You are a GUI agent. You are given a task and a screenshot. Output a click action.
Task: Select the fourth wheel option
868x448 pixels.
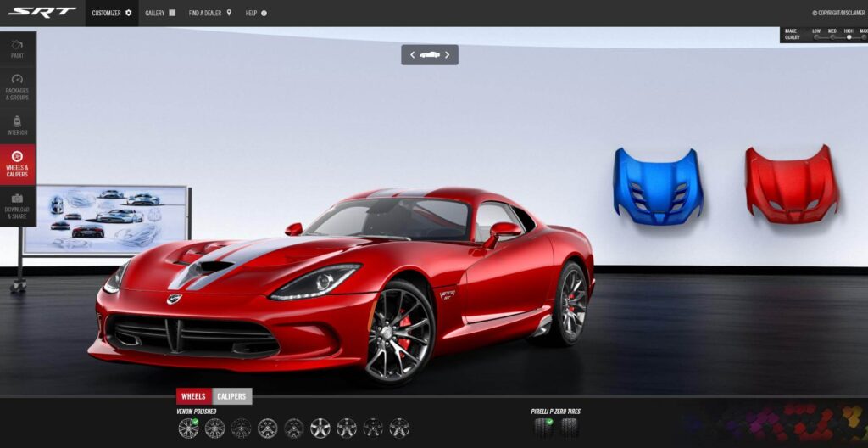(267, 428)
